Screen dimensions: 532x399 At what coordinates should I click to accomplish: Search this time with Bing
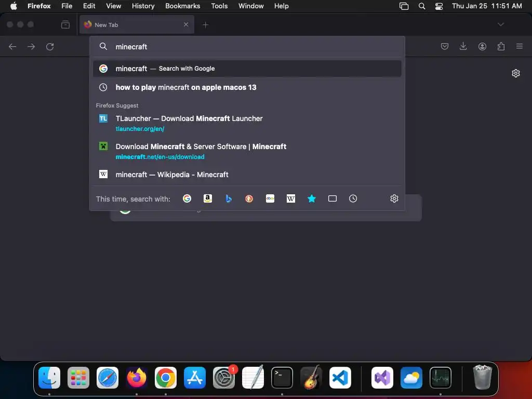pyautogui.click(x=229, y=198)
